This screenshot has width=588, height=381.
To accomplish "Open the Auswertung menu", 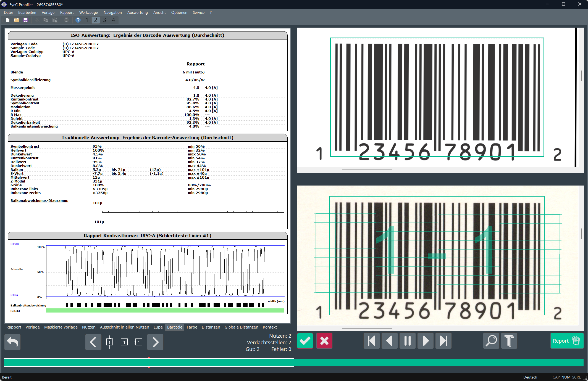I will click(138, 12).
